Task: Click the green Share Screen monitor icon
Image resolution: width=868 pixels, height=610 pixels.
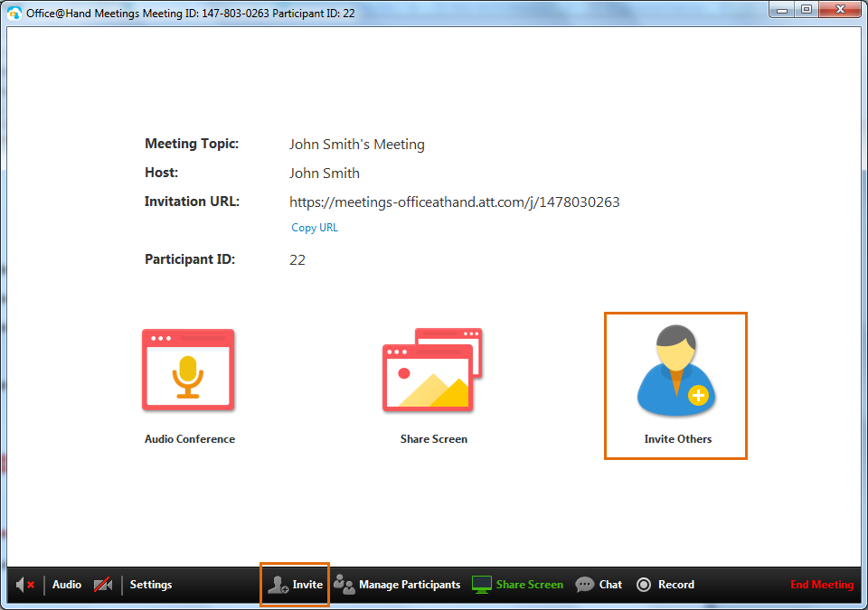Action: point(482,585)
